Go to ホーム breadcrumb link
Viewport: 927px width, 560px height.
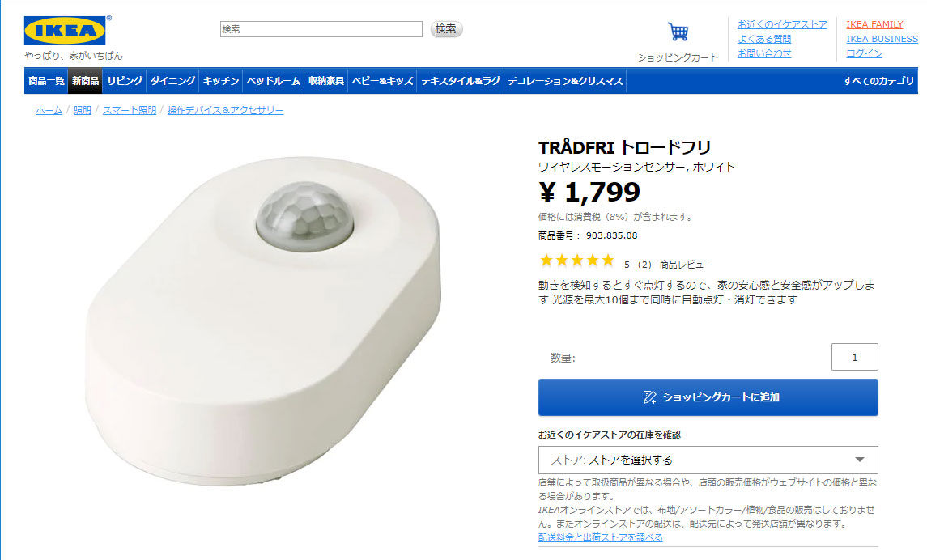49,110
